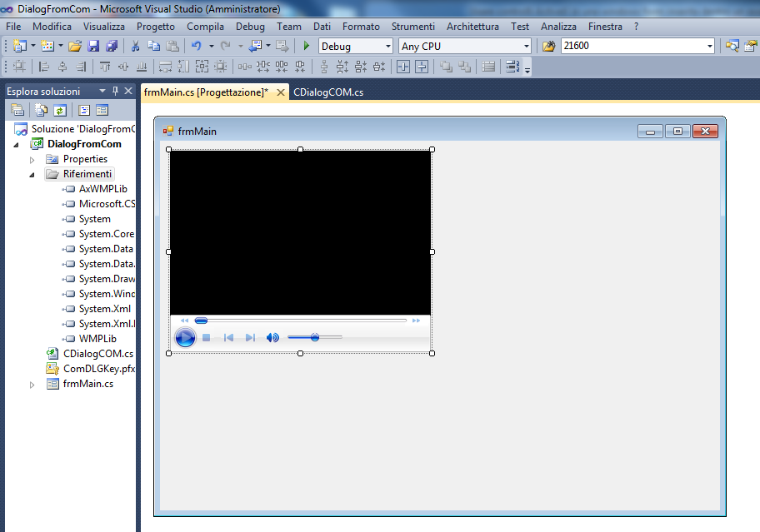Viewport: 760px width, 532px height.
Task: Click the Properties icon in Solution Explorer toolbar
Action: (17, 111)
